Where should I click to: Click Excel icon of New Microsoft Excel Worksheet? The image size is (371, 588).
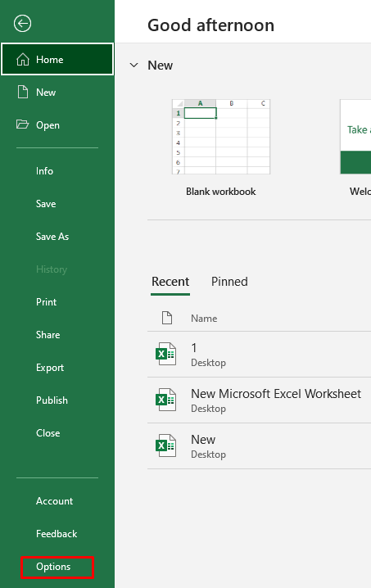165,400
